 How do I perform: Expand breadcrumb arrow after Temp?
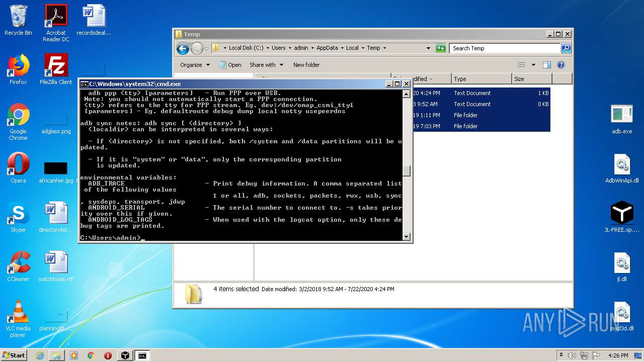pos(384,48)
